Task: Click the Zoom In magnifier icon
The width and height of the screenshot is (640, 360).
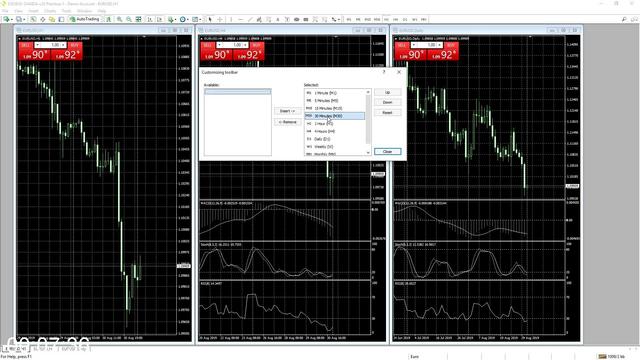Action: coord(119,19)
